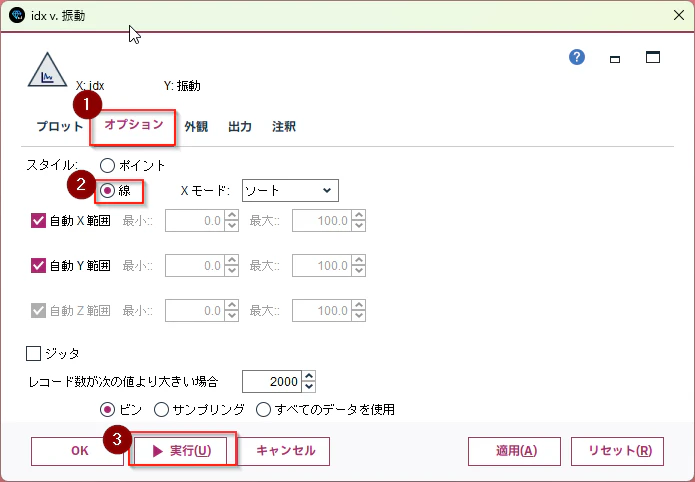Increase record count with up arrow

(x=309, y=376)
